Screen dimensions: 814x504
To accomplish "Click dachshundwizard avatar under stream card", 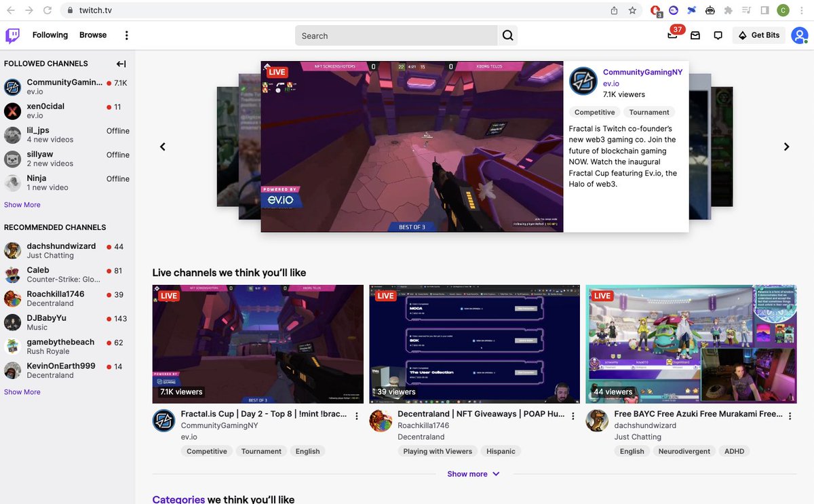I will tap(597, 421).
